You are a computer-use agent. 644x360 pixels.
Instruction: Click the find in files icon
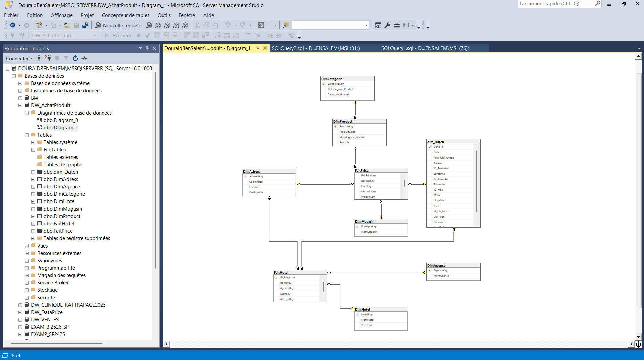tap(286, 25)
